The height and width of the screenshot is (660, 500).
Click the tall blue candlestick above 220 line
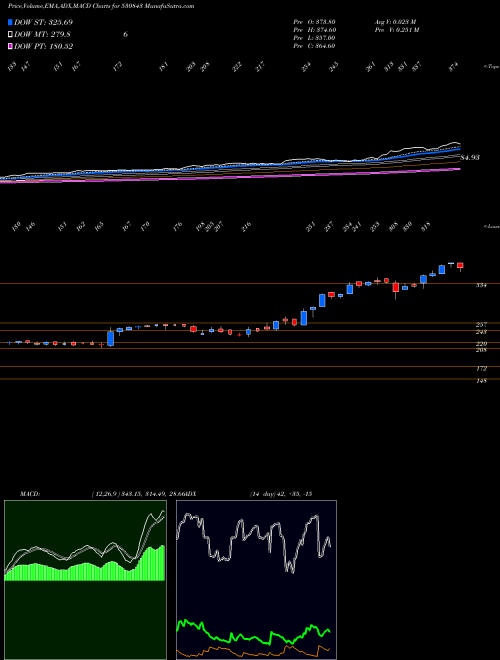[111, 338]
